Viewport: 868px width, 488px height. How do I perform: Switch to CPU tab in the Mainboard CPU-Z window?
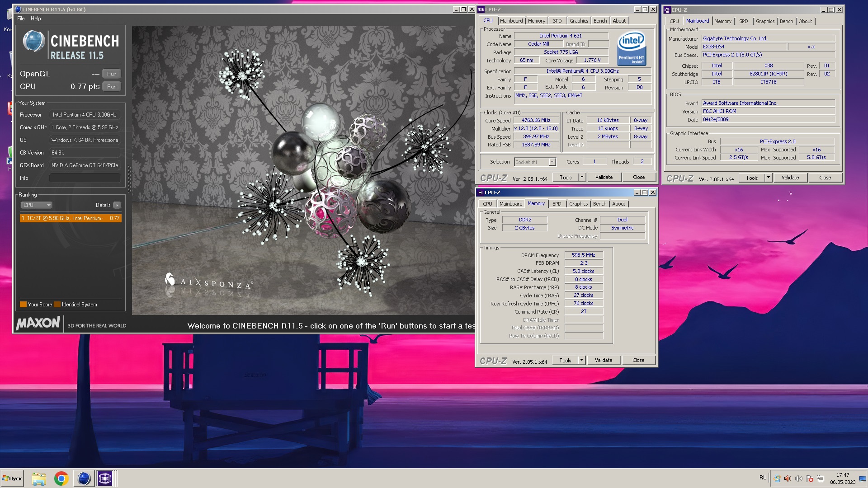674,21
